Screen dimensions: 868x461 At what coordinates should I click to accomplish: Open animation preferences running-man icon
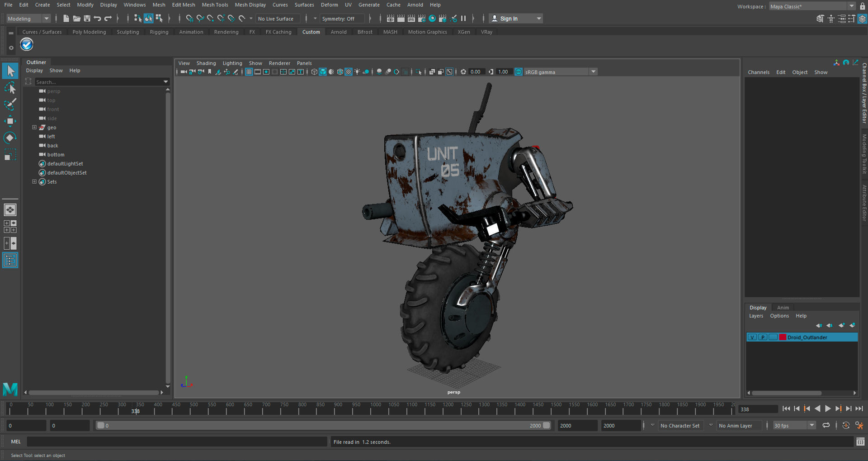[x=859, y=425]
